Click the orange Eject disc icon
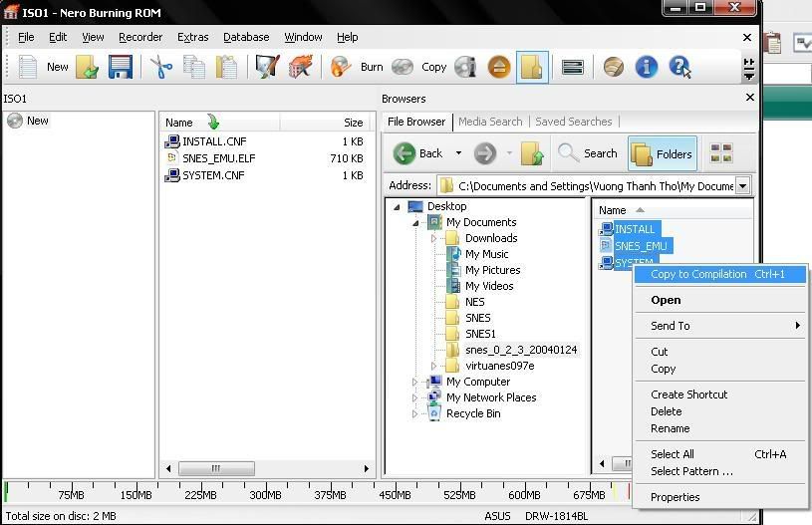 point(499,68)
